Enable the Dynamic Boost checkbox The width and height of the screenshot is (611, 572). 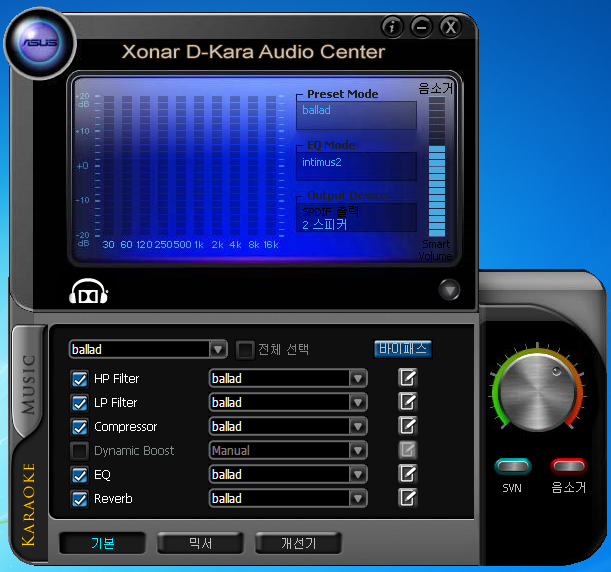pyautogui.click(x=79, y=451)
